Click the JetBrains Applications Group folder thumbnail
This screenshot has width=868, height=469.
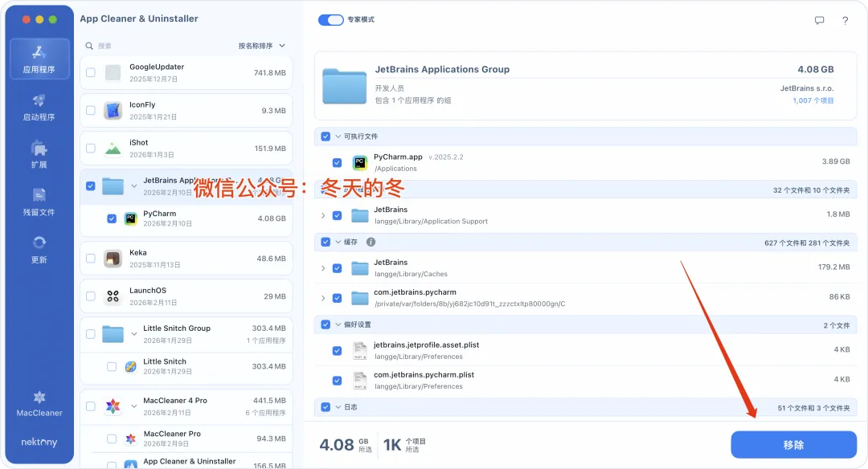344,86
